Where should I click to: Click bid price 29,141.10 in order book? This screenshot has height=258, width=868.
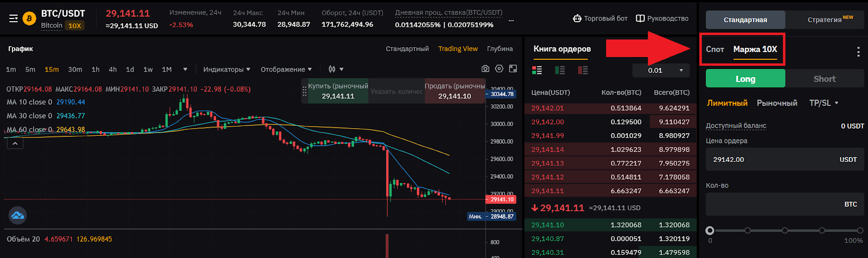[547, 225]
